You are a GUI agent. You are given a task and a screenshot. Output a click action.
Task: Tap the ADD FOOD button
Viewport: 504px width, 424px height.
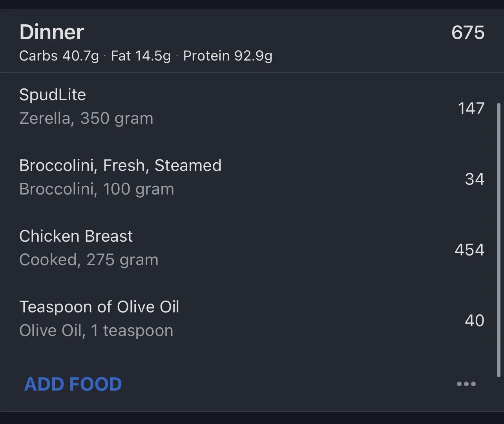tap(73, 384)
